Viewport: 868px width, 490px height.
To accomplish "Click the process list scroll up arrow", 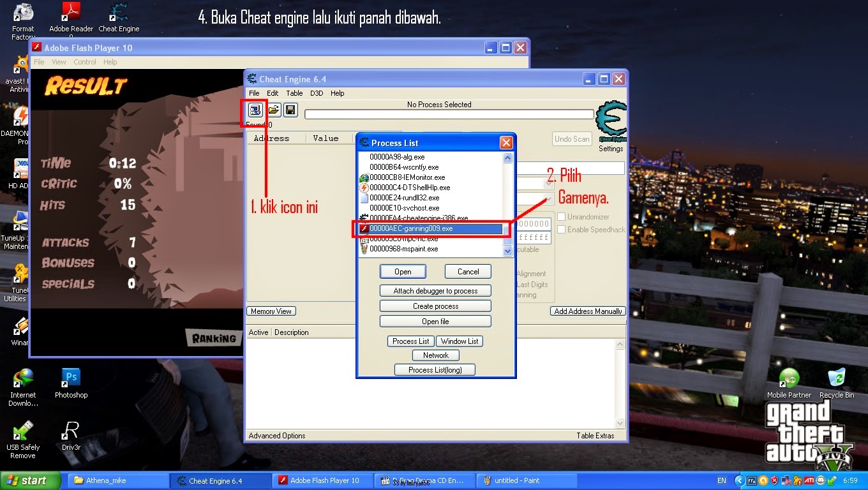I will (508, 158).
